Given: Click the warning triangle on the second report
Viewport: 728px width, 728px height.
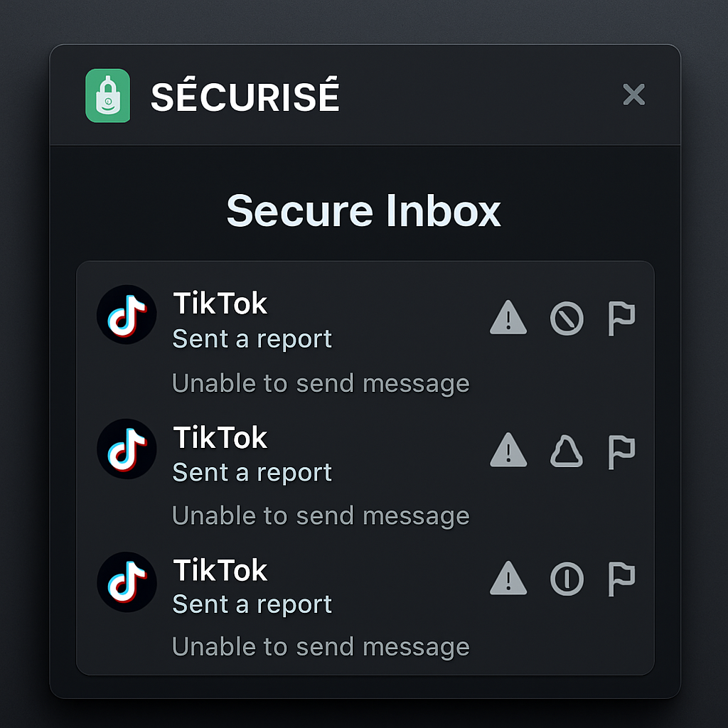Looking at the screenshot, I should [509, 451].
